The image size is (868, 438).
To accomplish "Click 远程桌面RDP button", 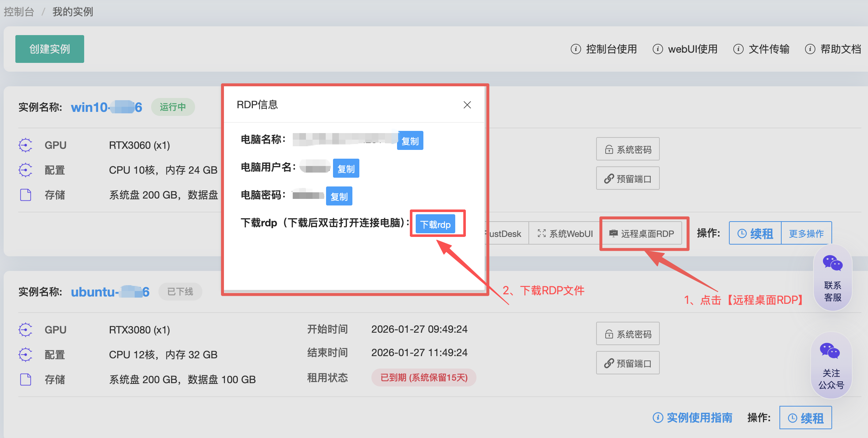I will tap(642, 234).
